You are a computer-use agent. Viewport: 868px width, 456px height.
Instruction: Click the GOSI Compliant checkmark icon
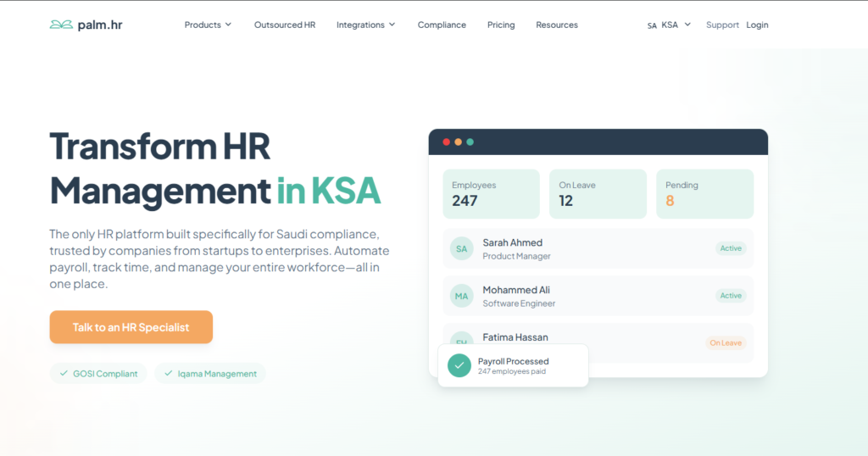[64, 373]
